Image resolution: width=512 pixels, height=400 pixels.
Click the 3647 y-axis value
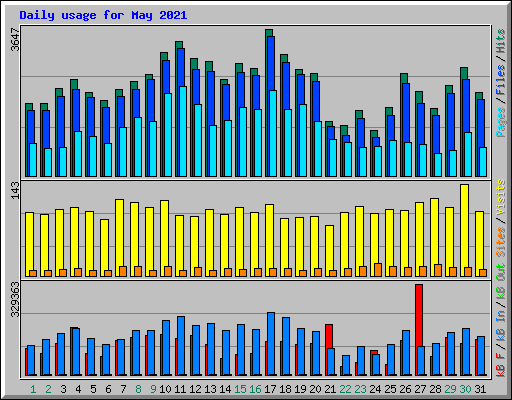pyautogui.click(x=15, y=40)
